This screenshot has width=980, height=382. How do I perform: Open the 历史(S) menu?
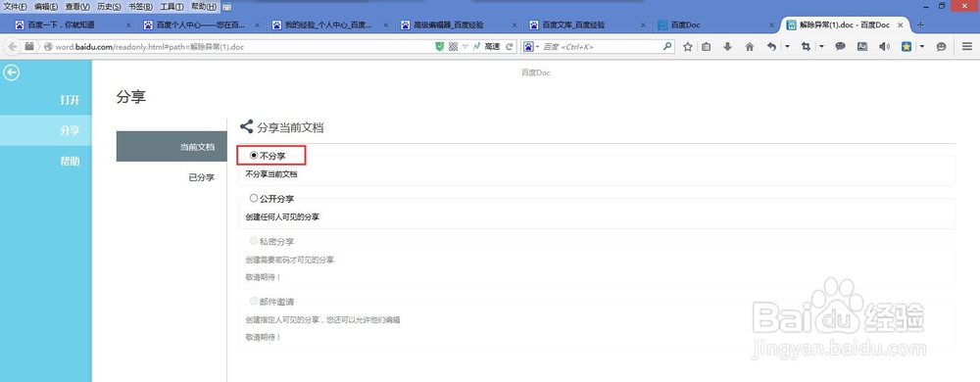tap(109, 7)
